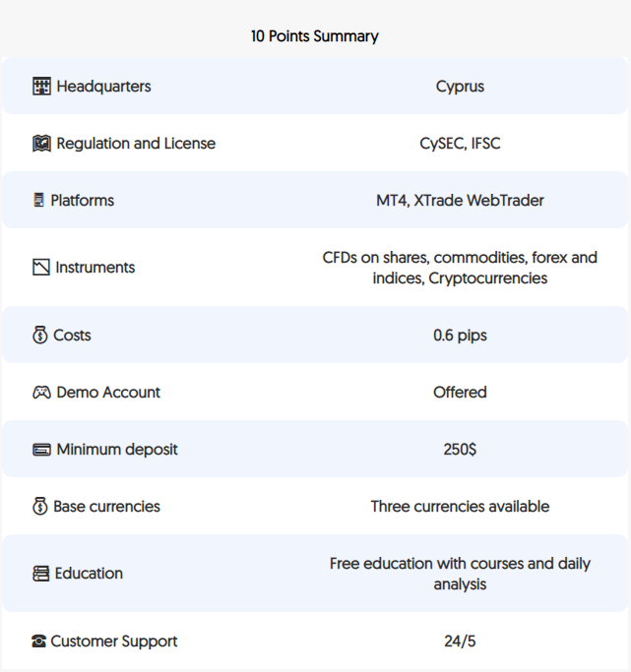Click the Headquarters building icon

click(41, 87)
